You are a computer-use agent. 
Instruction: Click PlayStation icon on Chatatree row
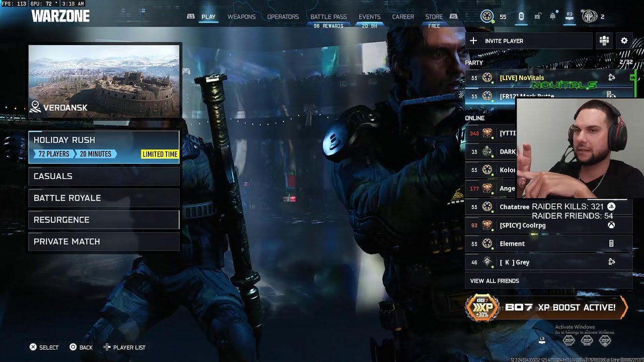(611, 207)
